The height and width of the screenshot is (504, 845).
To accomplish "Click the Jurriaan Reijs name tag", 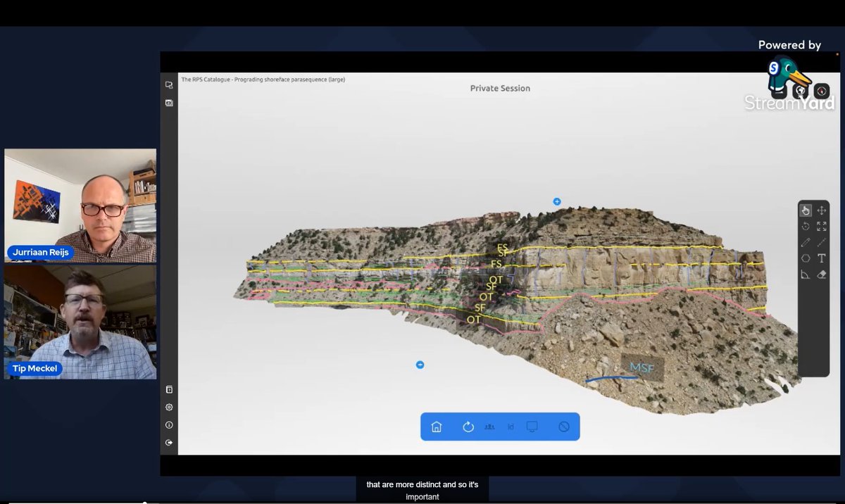I will [x=41, y=252].
